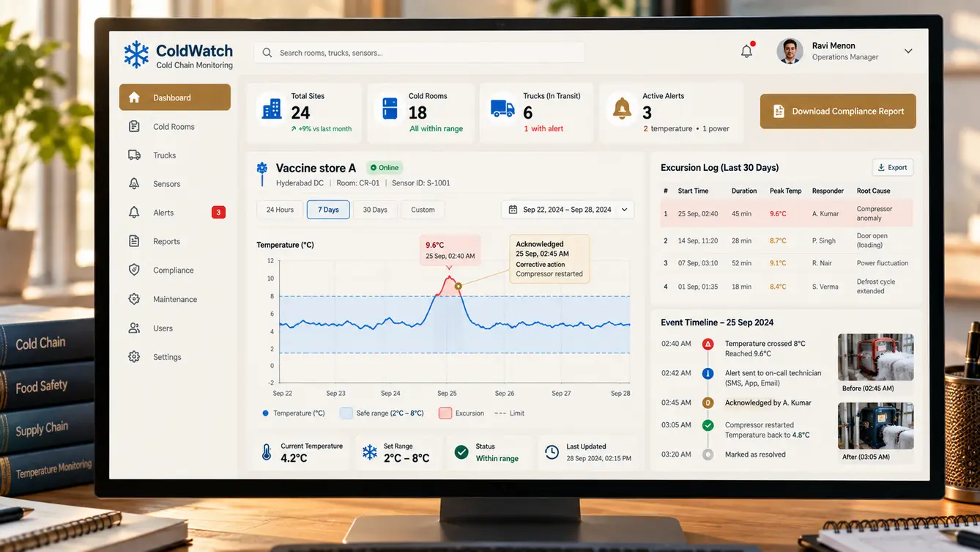Click Download Compliance Report button
The width and height of the screenshot is (980, 552).
[x=838, y=111]
